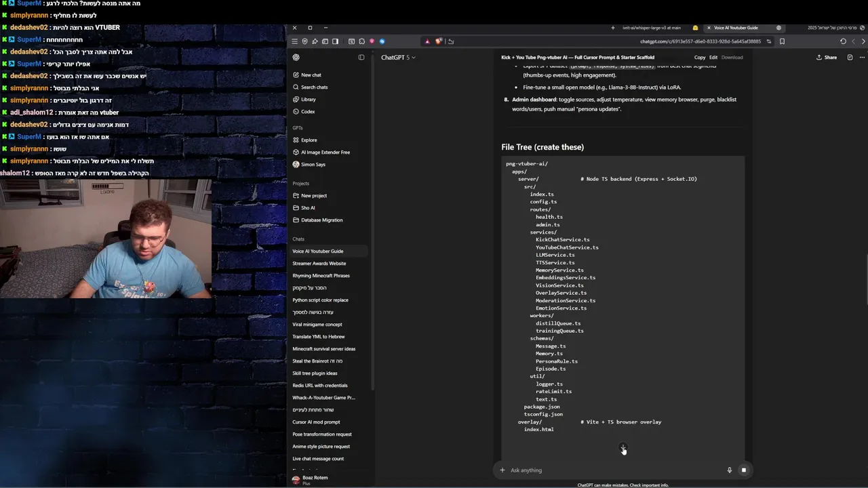Click Download in the canvas header
The width and height of the screenshot is (868, 488).
732,58
